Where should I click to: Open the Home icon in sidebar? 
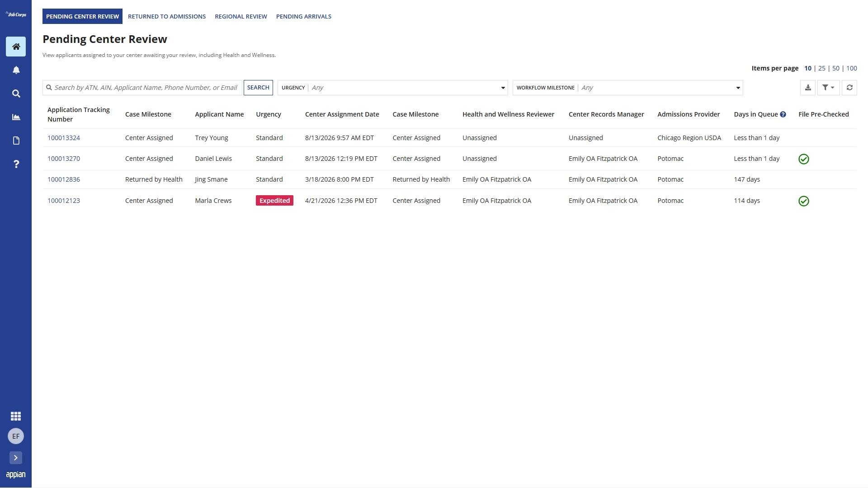tap(16, 47)
